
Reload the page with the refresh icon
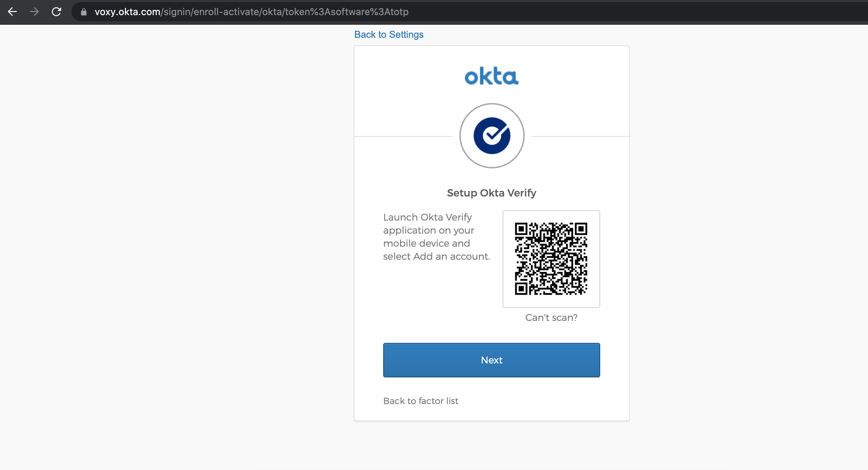point(56,12)
